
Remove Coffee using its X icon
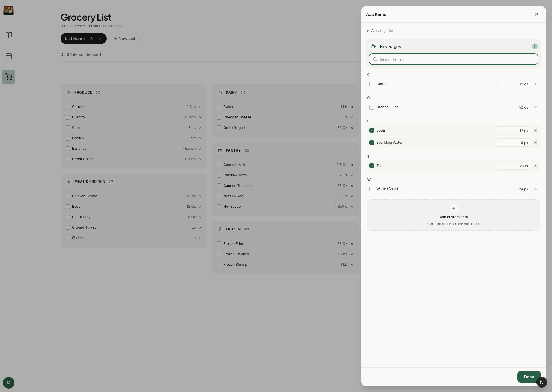pos(535,84)
